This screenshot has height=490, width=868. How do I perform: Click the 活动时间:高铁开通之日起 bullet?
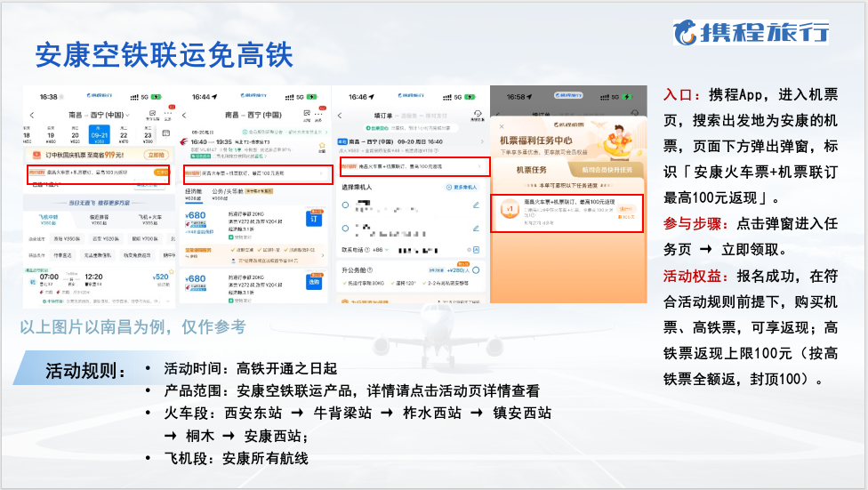(x=250, y=368)
